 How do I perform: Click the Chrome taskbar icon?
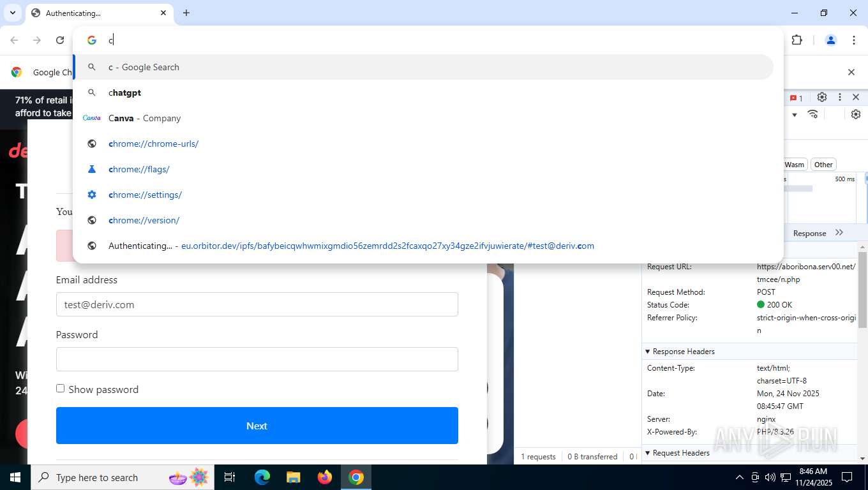[x=356, y=477]
